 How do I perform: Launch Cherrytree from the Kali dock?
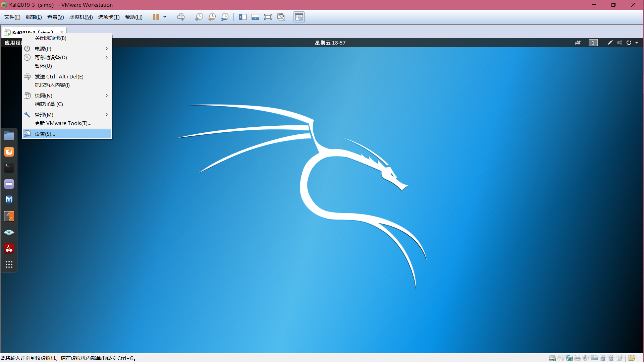(x=9, y=248)
